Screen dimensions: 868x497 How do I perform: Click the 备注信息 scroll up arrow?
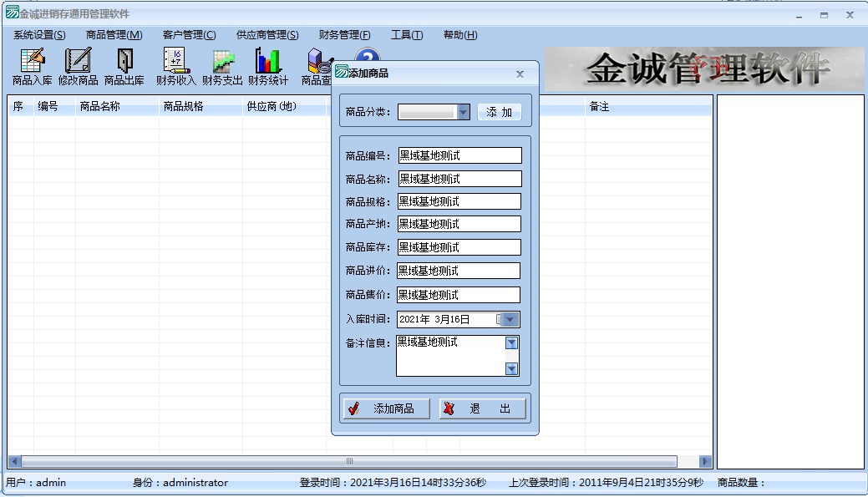[511, 343]
